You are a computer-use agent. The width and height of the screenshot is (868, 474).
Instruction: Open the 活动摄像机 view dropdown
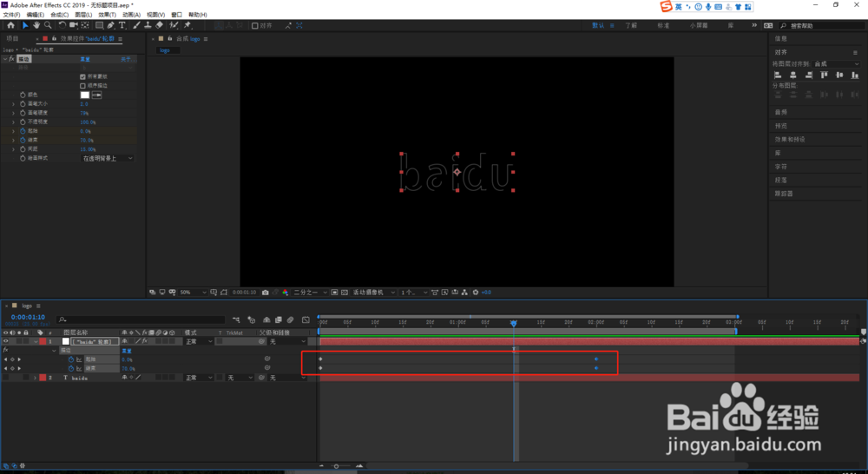click(373, 293)
